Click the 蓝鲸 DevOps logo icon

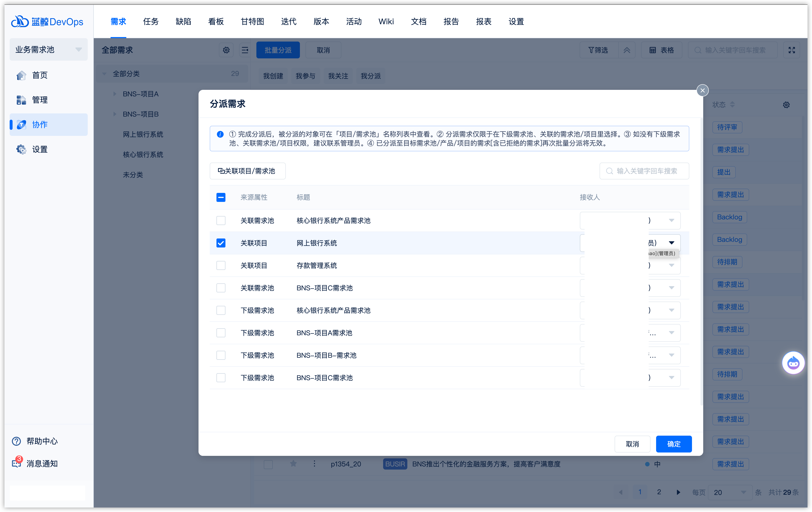pos(20,22)
